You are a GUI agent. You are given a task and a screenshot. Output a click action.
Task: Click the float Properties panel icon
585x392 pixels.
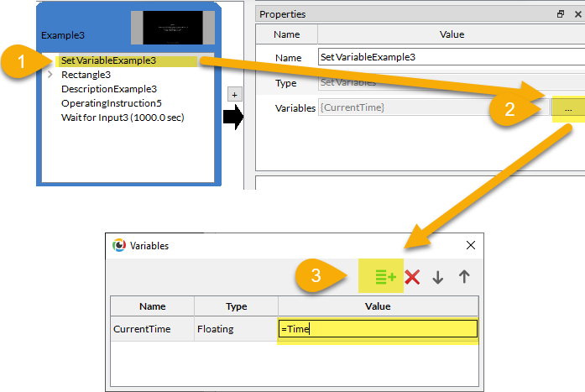click(561, 14)
